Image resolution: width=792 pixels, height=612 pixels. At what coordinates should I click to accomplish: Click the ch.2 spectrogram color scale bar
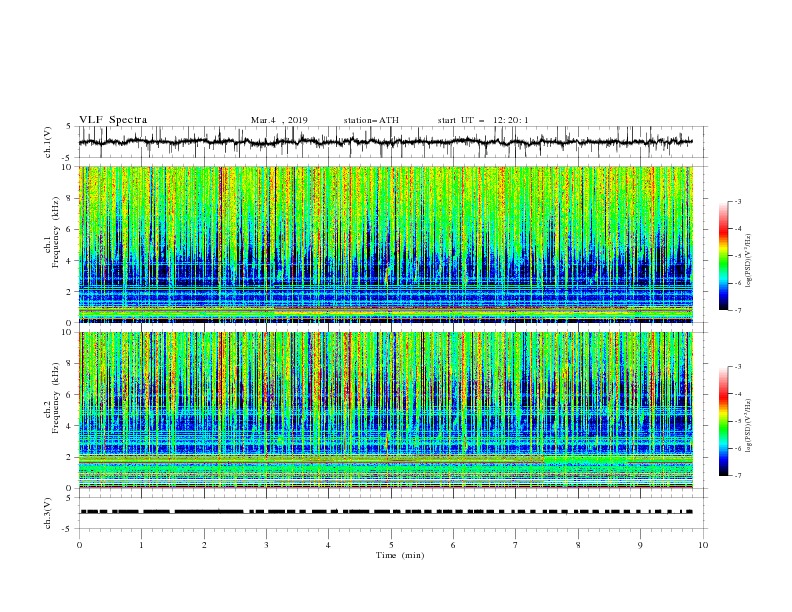723,421
